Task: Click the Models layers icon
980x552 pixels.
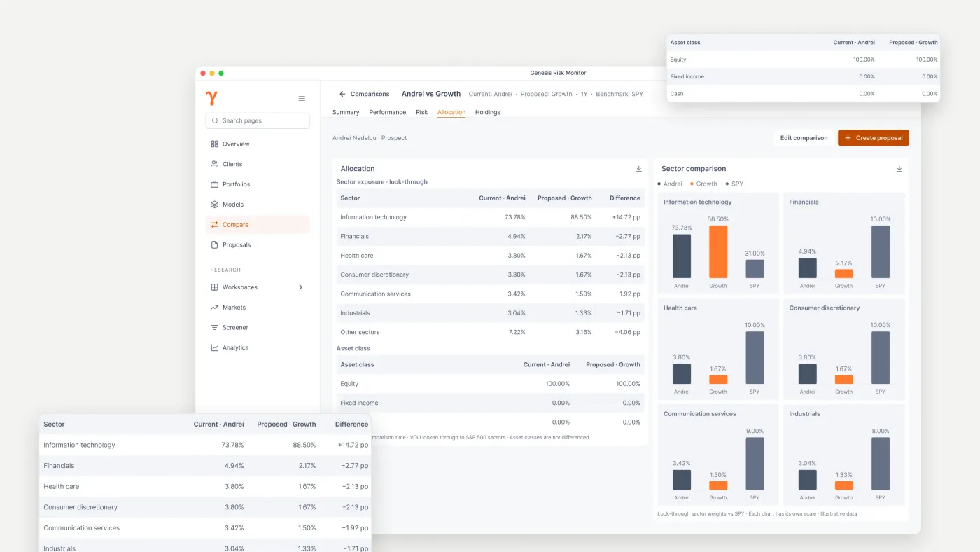Action: coord(214,205)
